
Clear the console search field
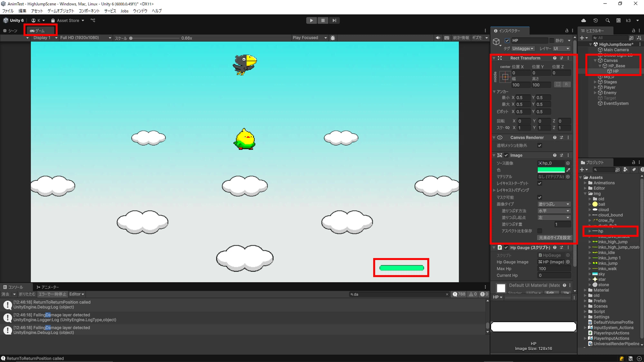tap(447, 294)
